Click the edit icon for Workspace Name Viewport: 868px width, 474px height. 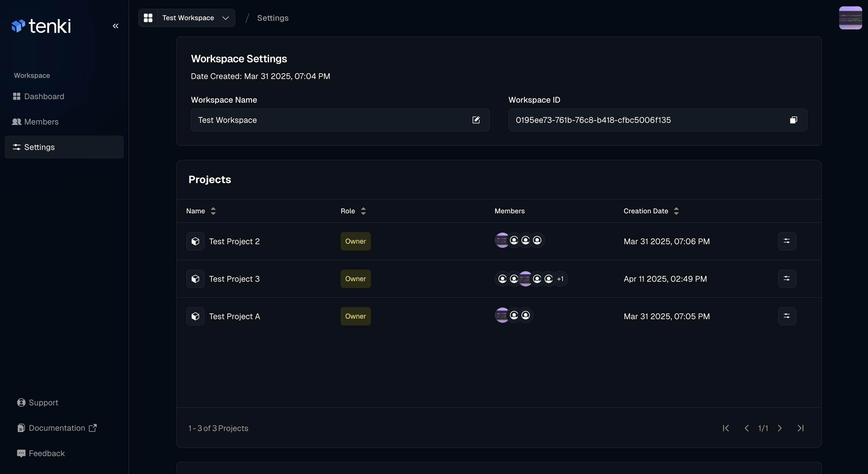coord(476,120)
